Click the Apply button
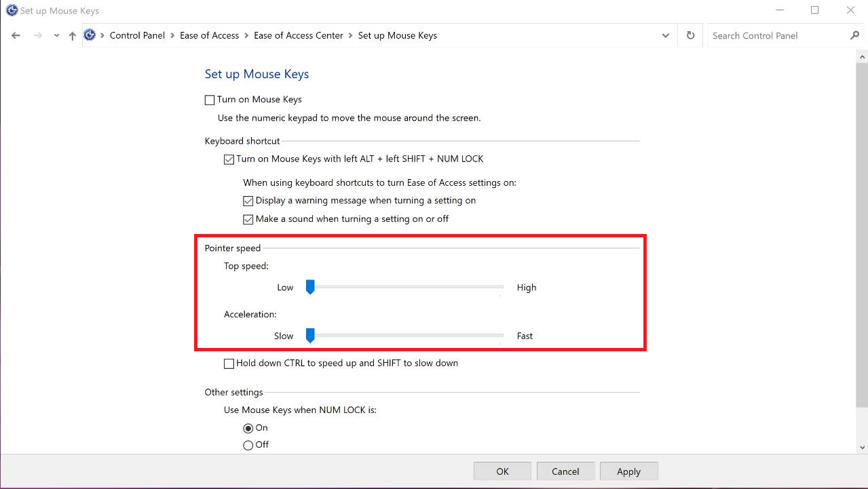This screenshot has width=868, height=489. [628, 471]
